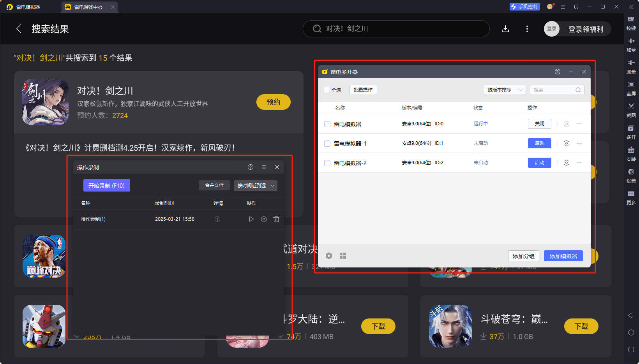Open settings for 操作录制(1) recording
The image size is (639, 364).
coord(264,219)
